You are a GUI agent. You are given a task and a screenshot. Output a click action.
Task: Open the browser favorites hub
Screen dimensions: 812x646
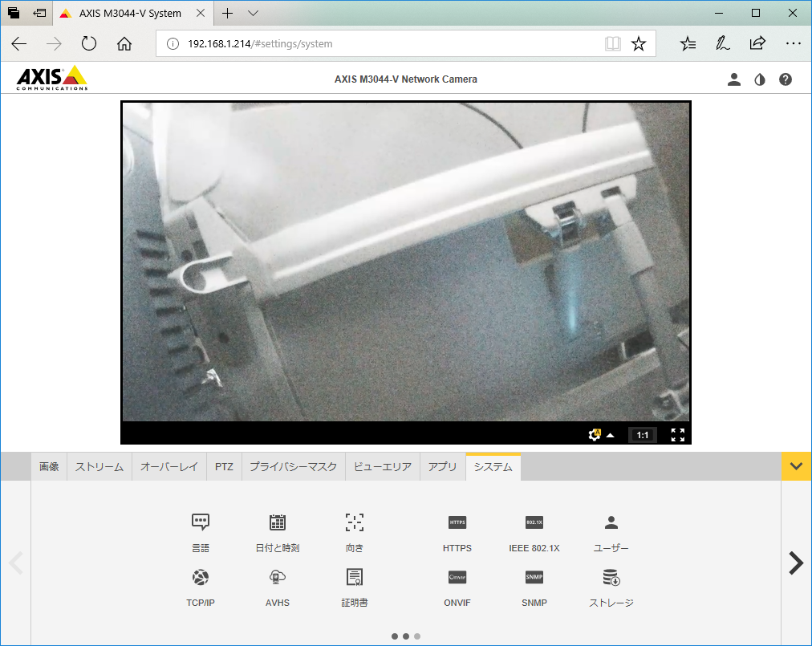pyautogui.click(x=688, y=43)
